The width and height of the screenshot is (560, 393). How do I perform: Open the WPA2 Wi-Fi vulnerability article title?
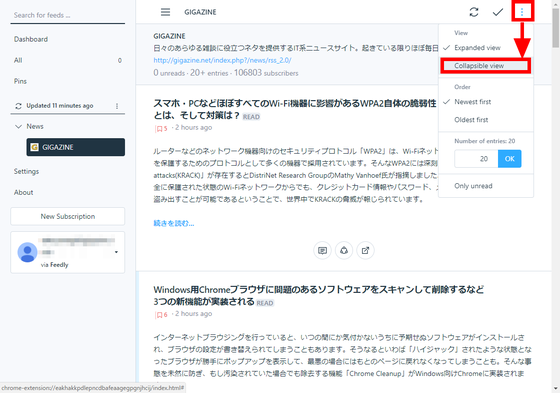coord(295,109)
